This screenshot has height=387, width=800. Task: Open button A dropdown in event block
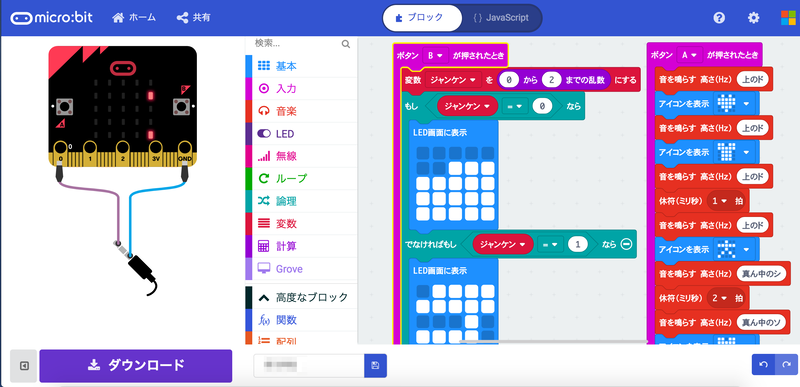[689, 55]
